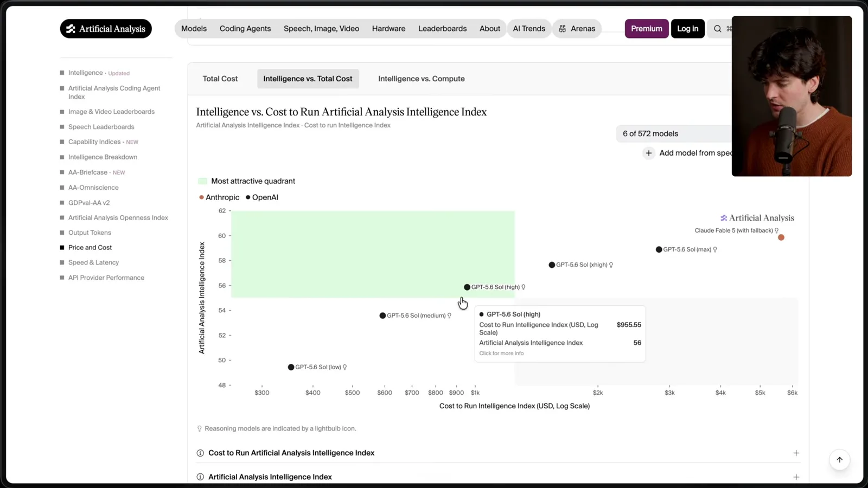
Task: Click the Premium button
Action: (647, 29)
